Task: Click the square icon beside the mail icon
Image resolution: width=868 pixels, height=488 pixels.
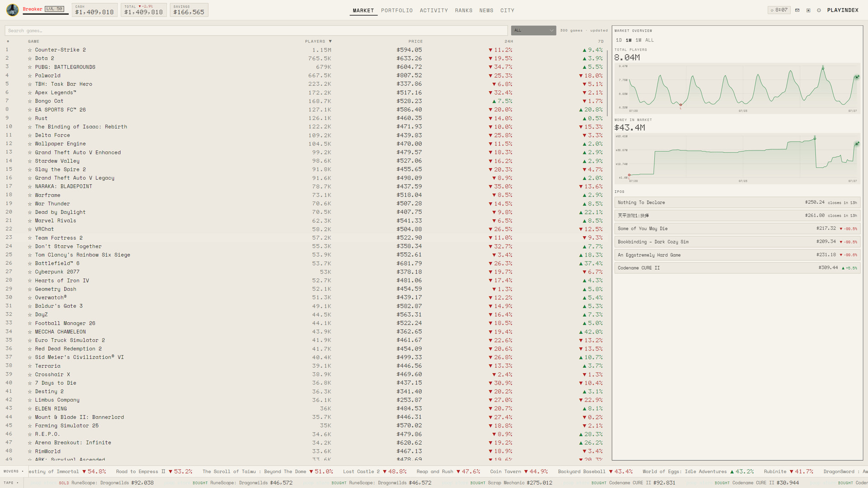Action: (808, 10)
